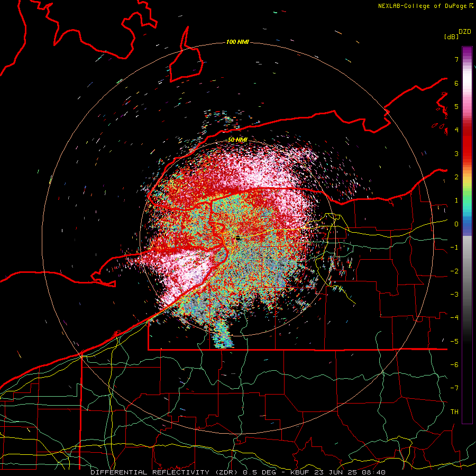
Task: Click the -2 value on the scale
Action: point(454,271)
